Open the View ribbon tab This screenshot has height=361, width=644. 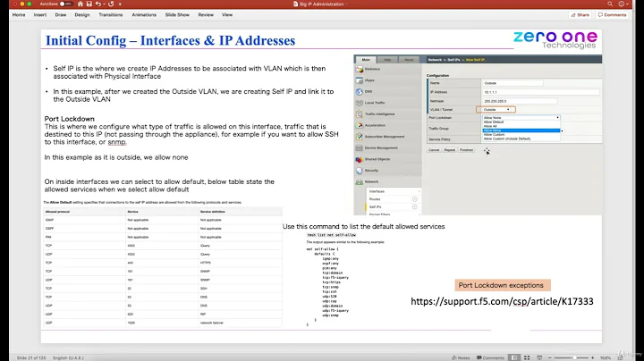click(x=227, y=15)
